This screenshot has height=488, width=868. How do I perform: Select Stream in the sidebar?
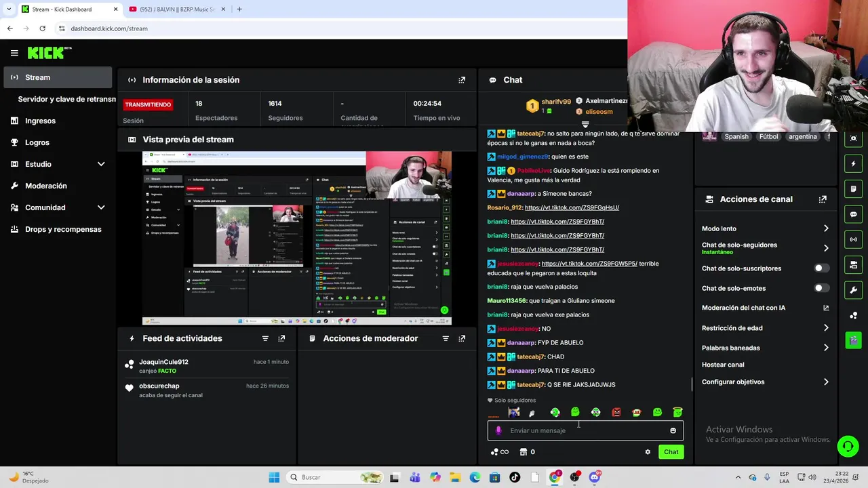click(58, 77)
